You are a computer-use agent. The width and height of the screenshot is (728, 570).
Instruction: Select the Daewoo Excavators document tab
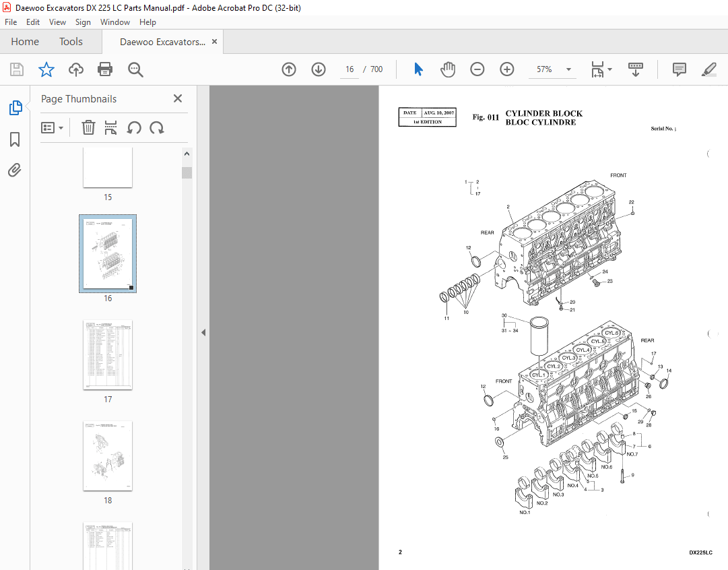[x=162, y=42]
